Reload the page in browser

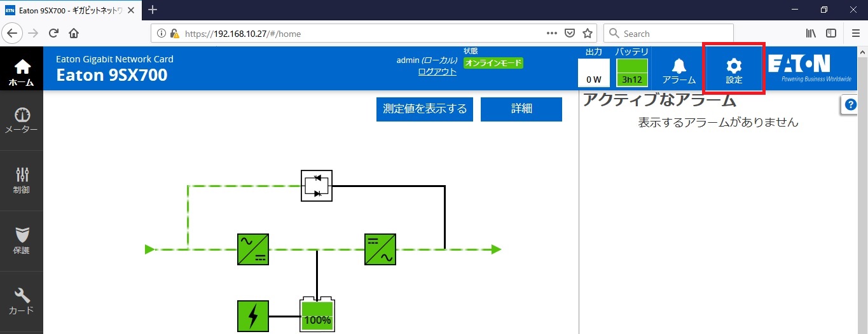pos(54,33)
